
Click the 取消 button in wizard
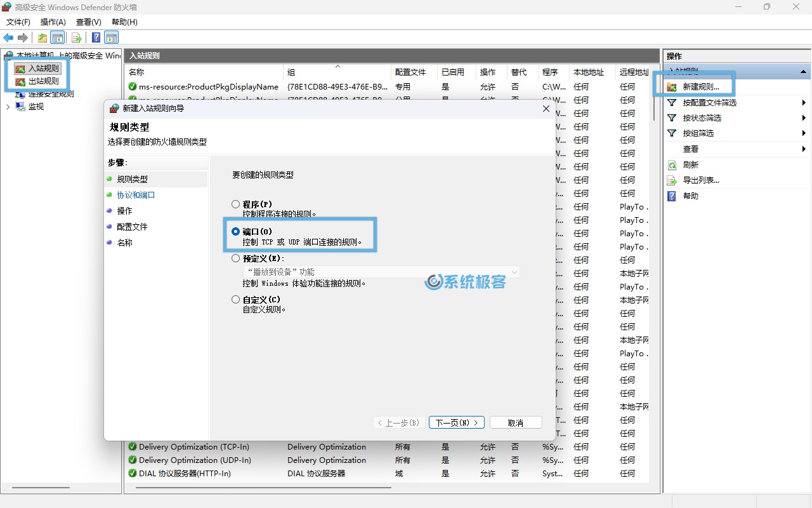pyautogui.click(x=516, y=423)
